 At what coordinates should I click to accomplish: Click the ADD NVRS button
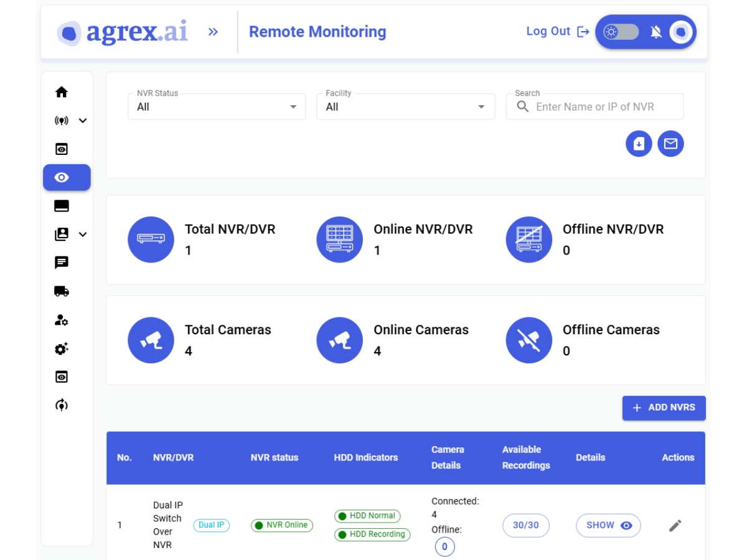pos(664,408)
